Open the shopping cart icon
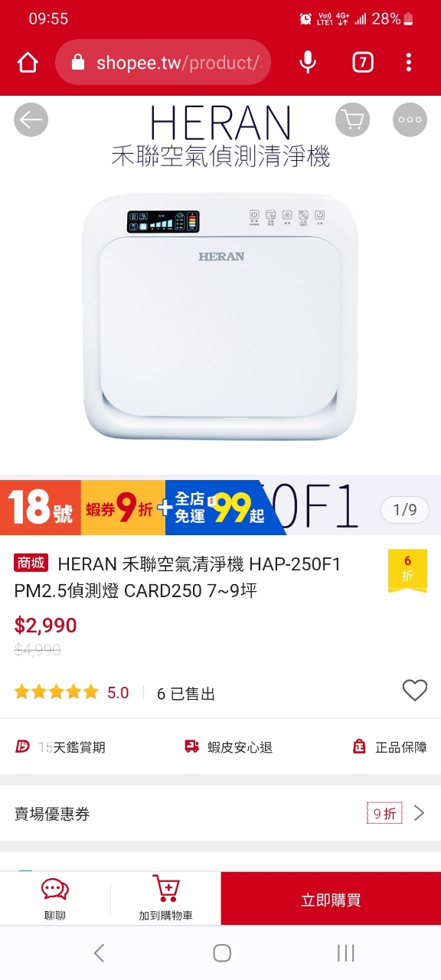This screenshot has width=441, height=980. 352,119
